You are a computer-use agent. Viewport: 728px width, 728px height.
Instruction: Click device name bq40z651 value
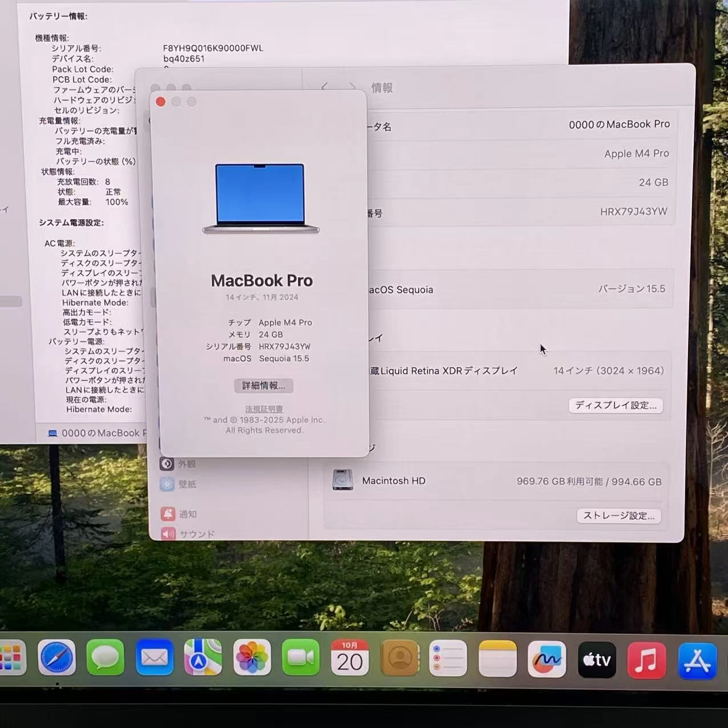(184, 59)
